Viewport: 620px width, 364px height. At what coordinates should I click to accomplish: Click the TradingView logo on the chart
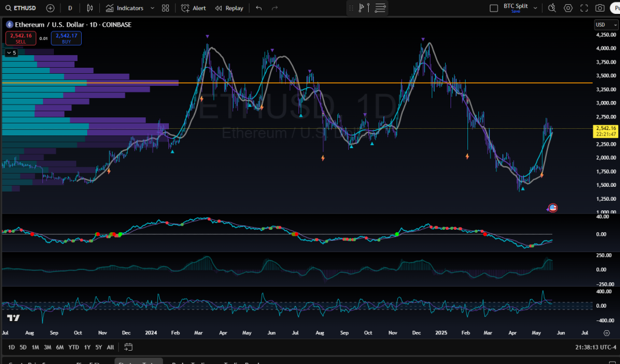(13, 318)
